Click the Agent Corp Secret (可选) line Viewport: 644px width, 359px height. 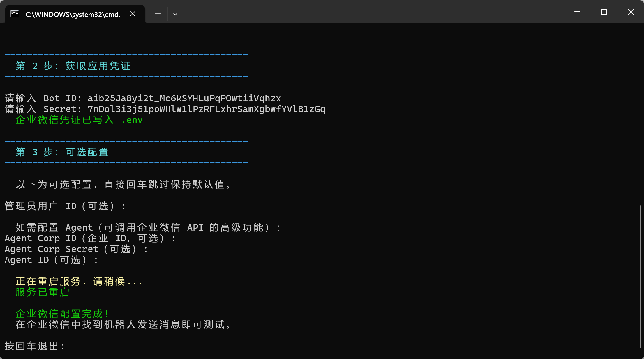76,249
